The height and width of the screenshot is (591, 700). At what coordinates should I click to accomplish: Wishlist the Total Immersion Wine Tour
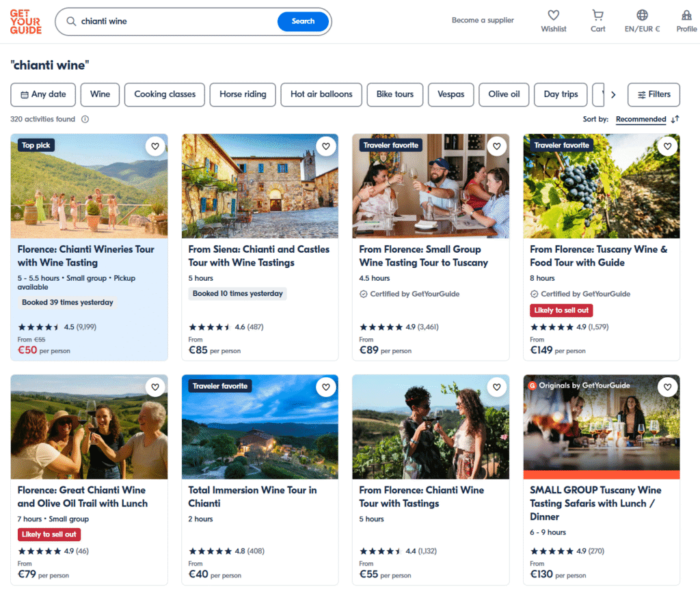(x=326, y=387)
